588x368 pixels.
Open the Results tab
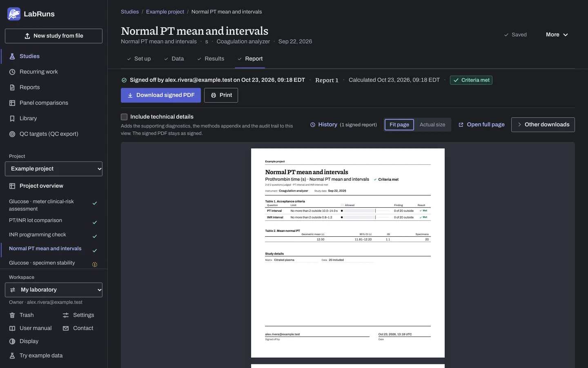(x=211, y=59)
